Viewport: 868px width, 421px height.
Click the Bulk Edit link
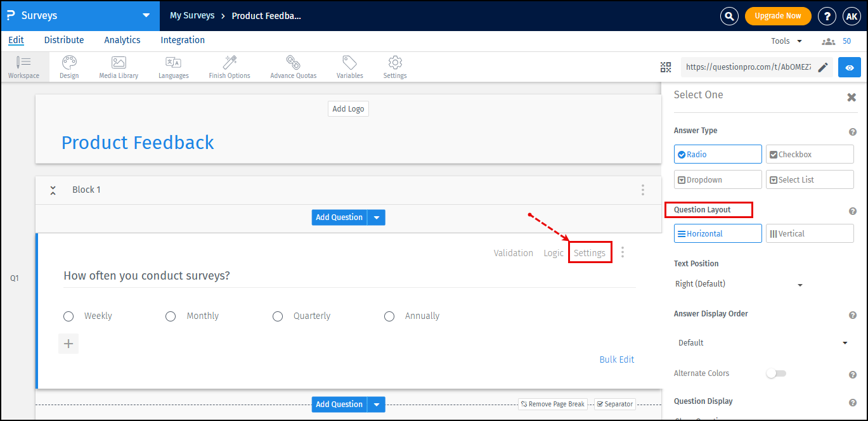pyautogui.click(x=616, y=359)
